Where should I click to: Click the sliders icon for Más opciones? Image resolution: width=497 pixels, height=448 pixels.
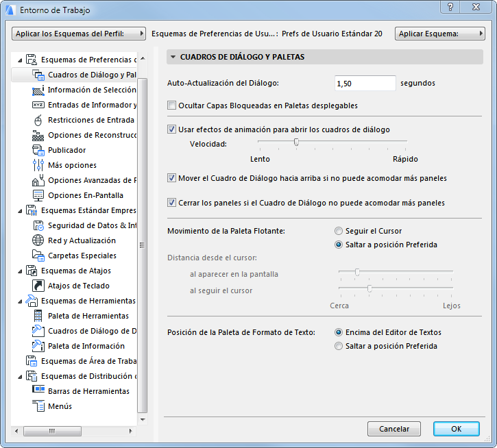(x=38, y=165)
